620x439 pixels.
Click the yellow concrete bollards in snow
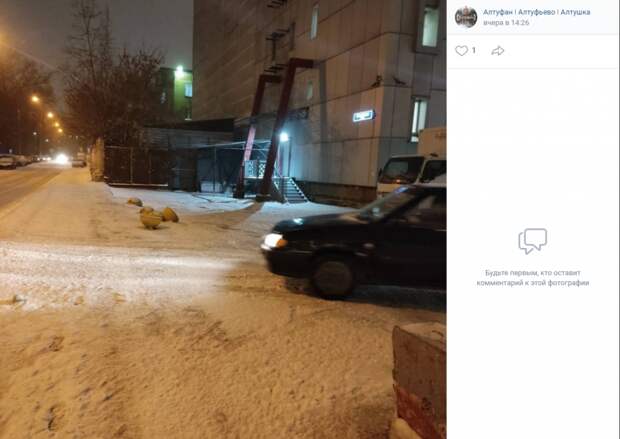(x=154, y=214)
